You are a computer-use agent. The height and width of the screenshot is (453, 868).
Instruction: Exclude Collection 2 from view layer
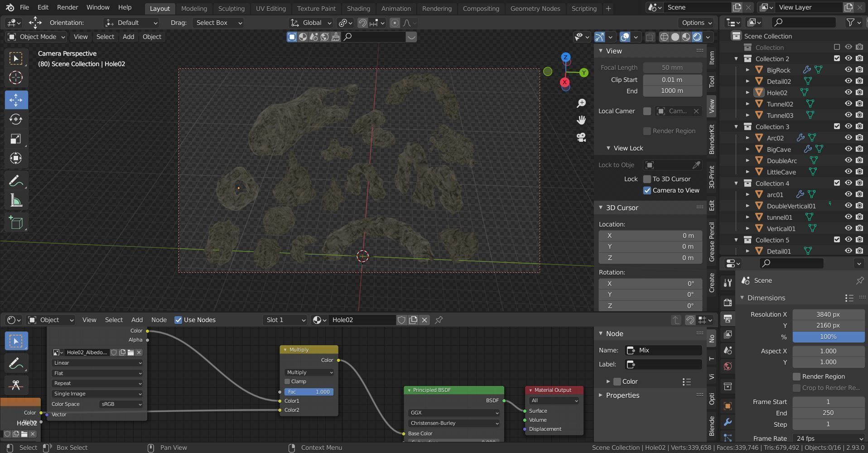(x=837, y=58)
